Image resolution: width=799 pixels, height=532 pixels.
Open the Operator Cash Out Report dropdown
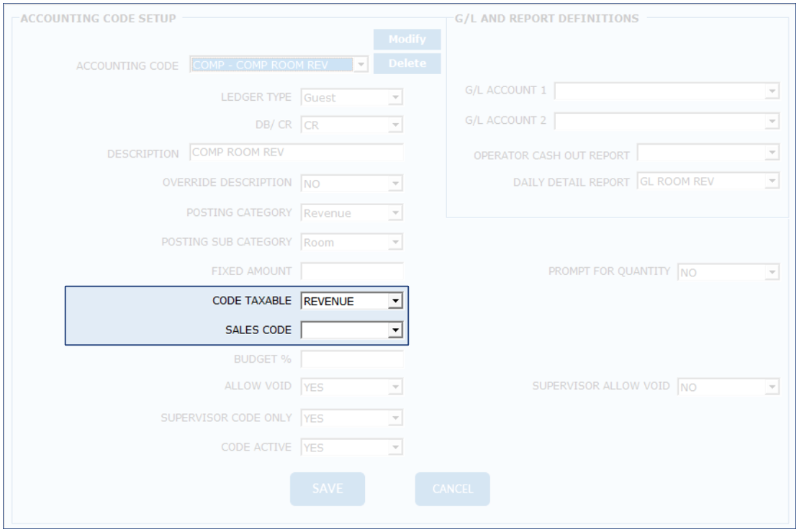[772, 153]
